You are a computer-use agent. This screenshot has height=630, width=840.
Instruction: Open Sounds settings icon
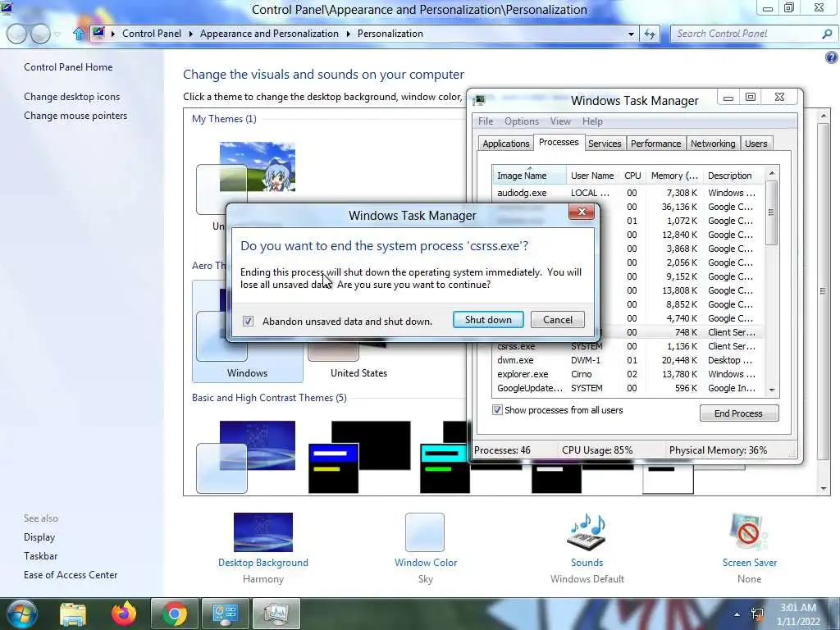pyautogui.click(x=587, y=532)
